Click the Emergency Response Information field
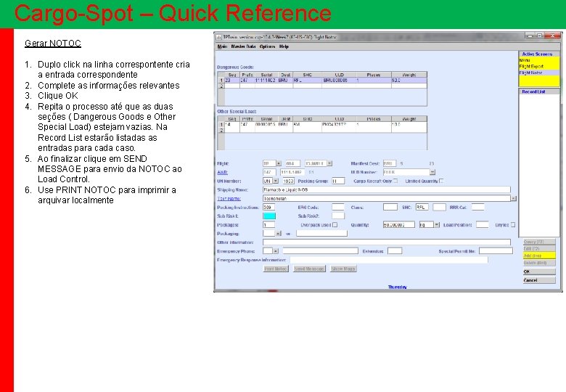 click(389, 260)
